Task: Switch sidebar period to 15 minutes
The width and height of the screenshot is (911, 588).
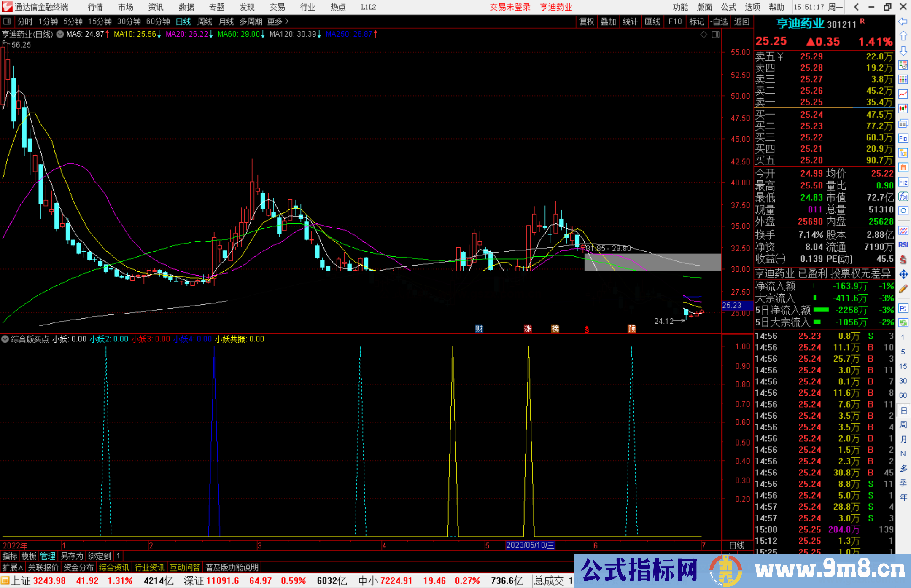Action: point(903,366)
